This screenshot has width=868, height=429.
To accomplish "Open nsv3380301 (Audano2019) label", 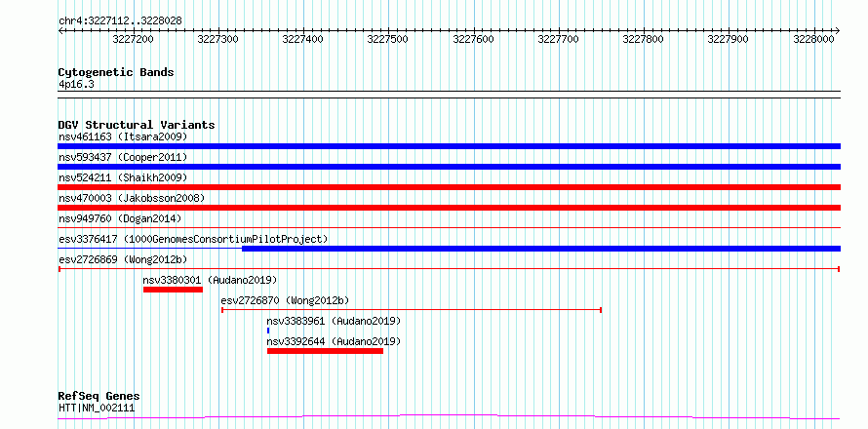I will click(x=210, y=280).
